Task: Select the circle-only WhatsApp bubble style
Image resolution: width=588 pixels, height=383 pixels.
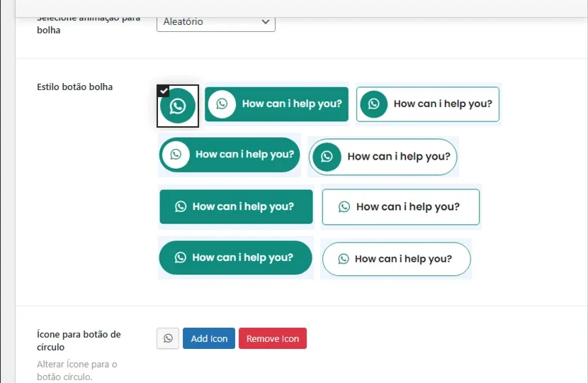Action: pos(177,106)
